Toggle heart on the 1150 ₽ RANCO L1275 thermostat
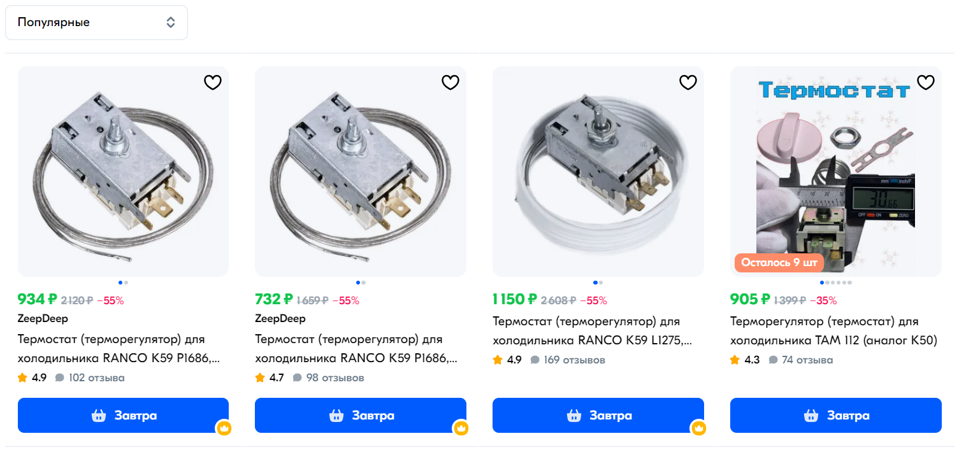980x450 pixels. pyautogui.click(x=688, y=83)
